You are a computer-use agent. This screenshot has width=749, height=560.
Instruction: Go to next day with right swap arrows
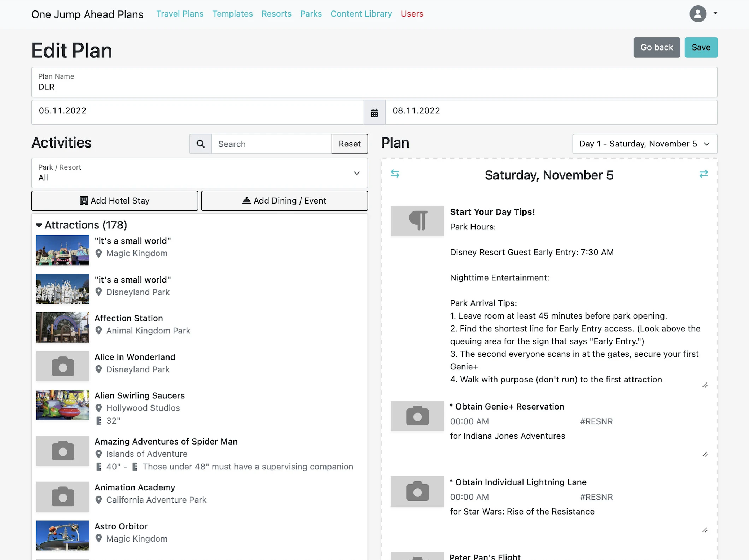coord(704,174)
